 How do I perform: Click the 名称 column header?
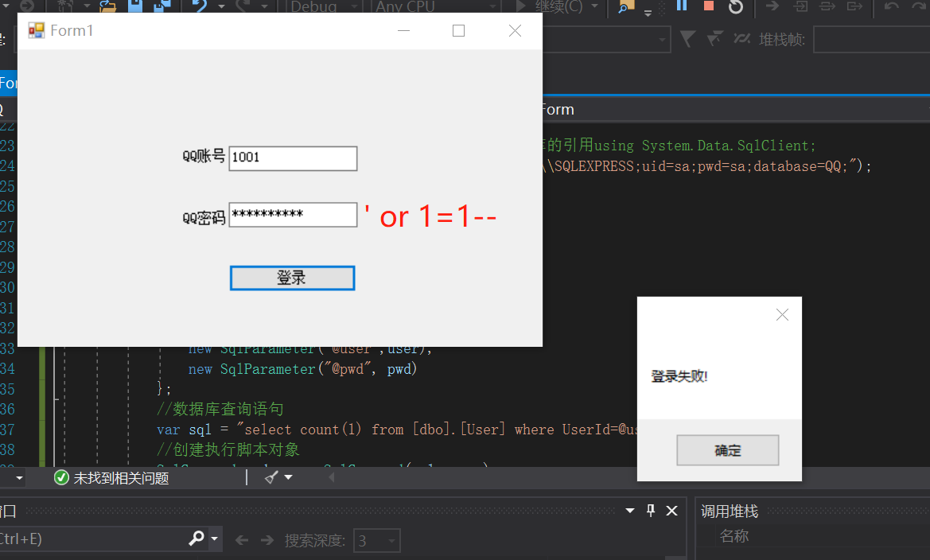[734, 536]
